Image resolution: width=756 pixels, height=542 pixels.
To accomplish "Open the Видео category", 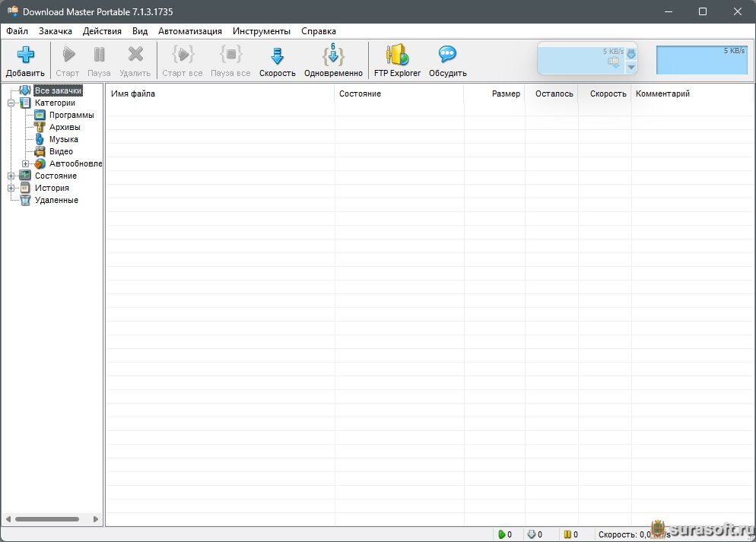I will [x=61, y=151].
